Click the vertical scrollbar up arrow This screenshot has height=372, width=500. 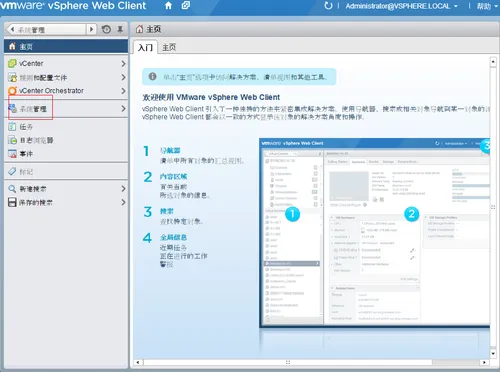click(493, 62)
